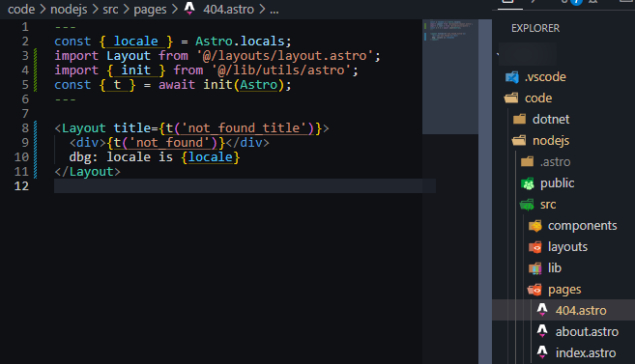Select 404.astro in the Explorer tree

[563, 310]
